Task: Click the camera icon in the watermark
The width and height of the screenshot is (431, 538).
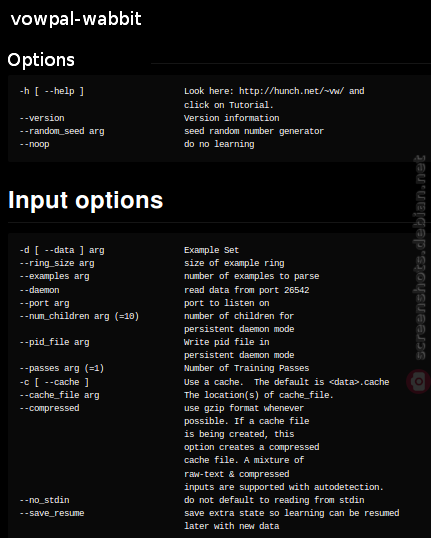Action: coord(419,381)
